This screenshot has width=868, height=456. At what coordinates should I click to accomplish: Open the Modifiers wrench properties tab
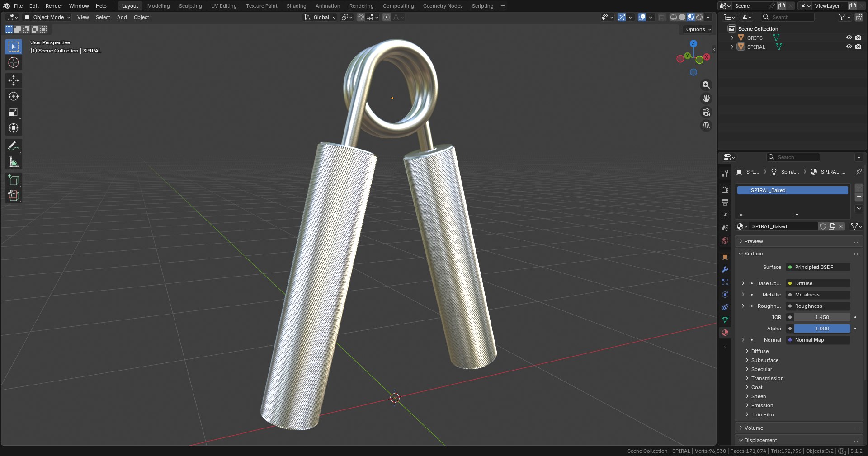point(725,269)
